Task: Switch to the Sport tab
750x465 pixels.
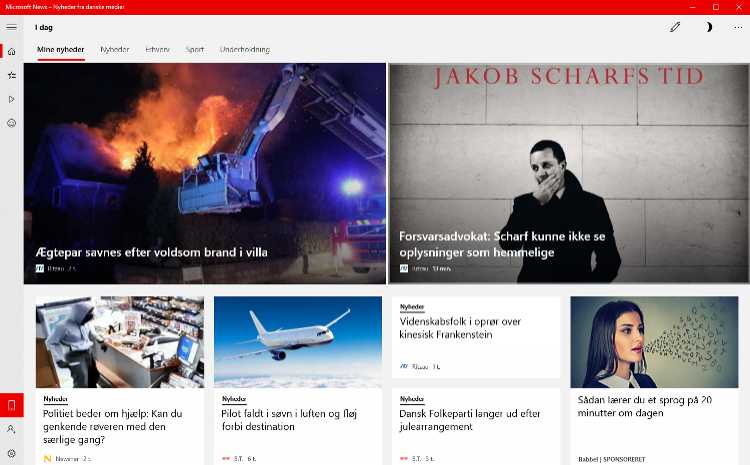Action: [195, 49]
